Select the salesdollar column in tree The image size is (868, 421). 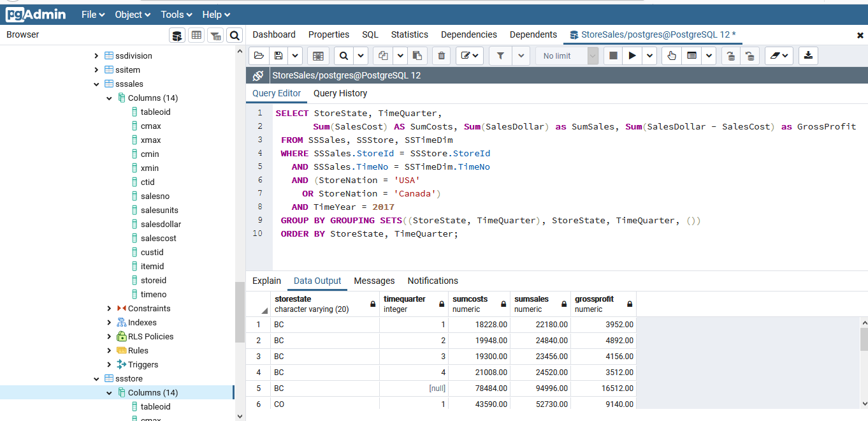click(161, 225)
